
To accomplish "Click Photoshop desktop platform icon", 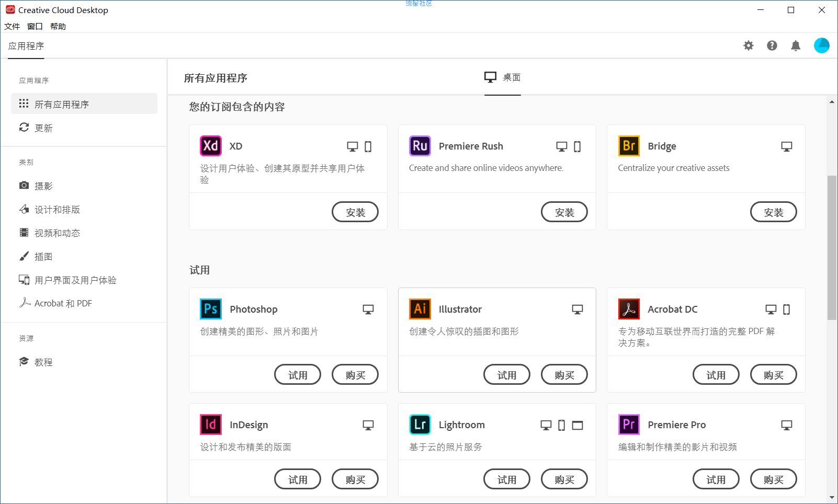I will point(368,310).
